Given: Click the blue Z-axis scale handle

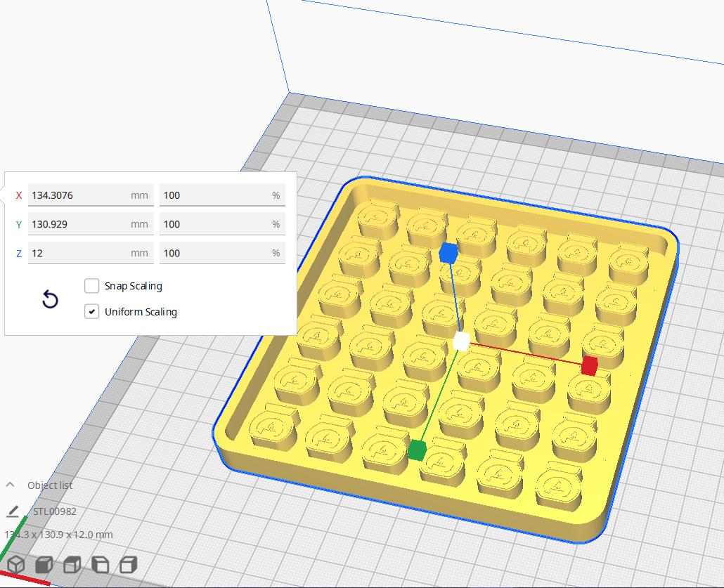Looking at the screenshot, I should [448, 254].
